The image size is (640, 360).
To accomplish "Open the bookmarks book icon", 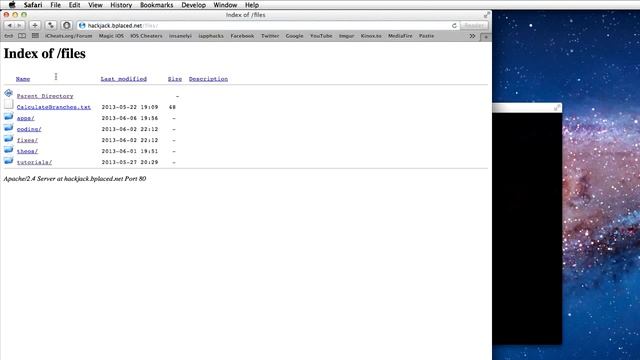I will [22, 36].
